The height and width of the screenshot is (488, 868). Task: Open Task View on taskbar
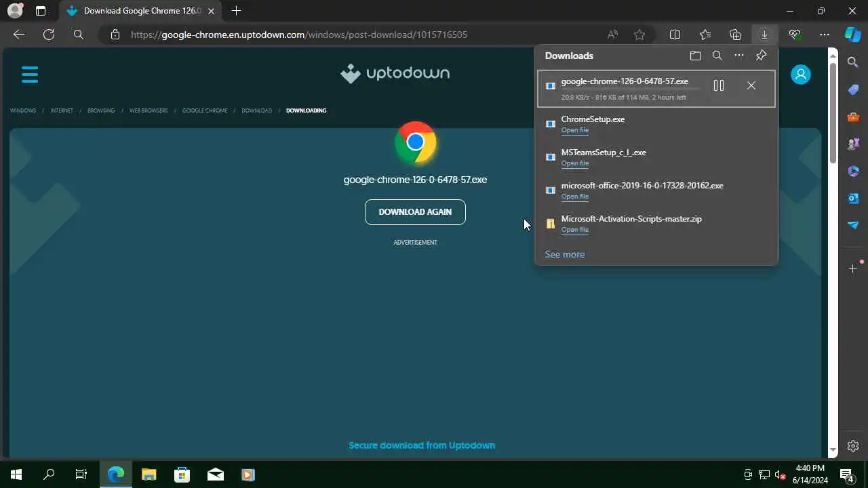click(81, 474)
